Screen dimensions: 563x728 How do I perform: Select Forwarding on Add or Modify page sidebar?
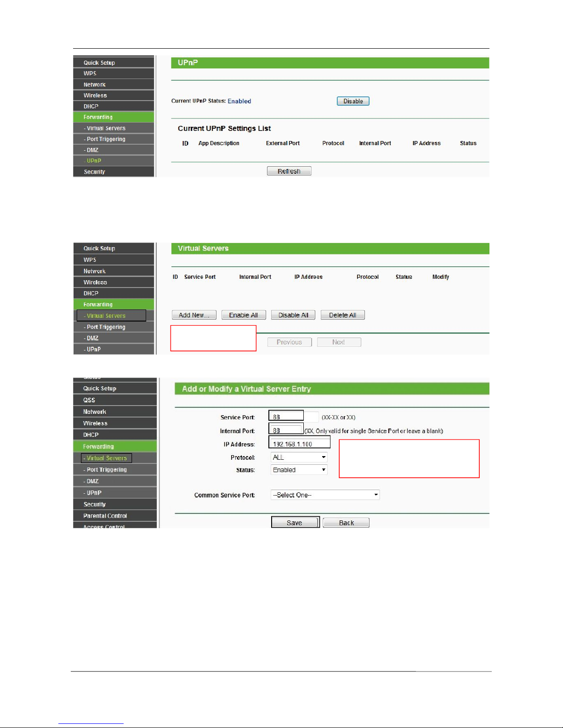click(115, 446)
